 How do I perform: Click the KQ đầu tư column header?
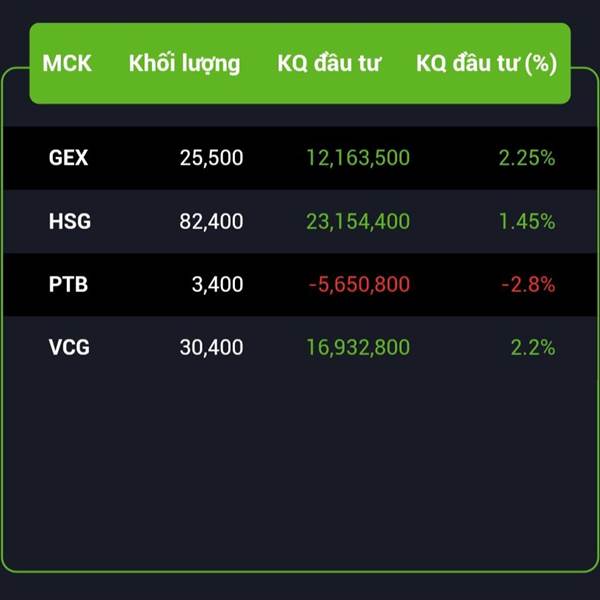(329, 63)
